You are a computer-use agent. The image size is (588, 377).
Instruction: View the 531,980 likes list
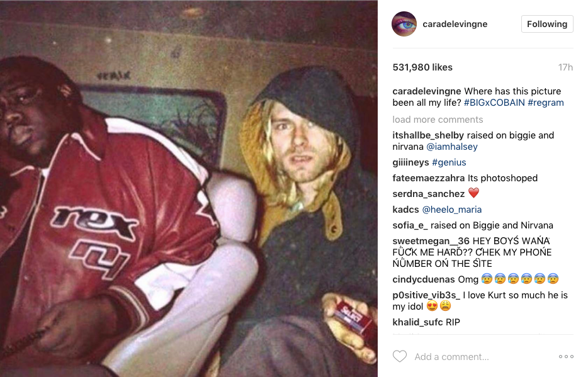422,67
